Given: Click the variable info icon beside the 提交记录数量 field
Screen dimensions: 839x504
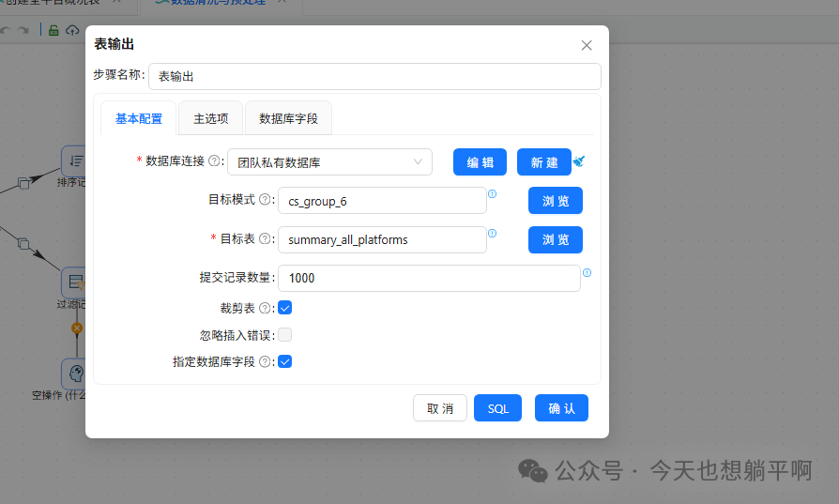Looking at the screenshot, I should coord(587,272).
